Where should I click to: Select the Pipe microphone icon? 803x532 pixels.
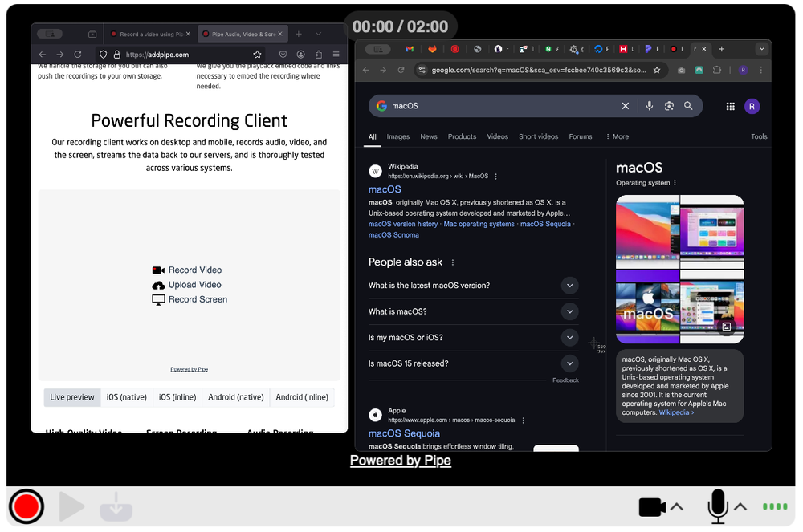pos(719,506)
